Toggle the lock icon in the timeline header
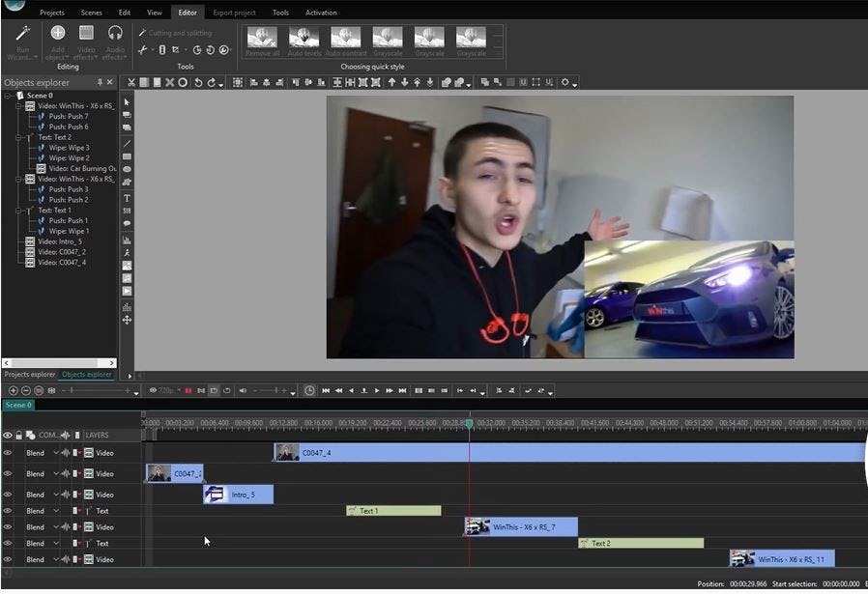 (x=19, y=435)
